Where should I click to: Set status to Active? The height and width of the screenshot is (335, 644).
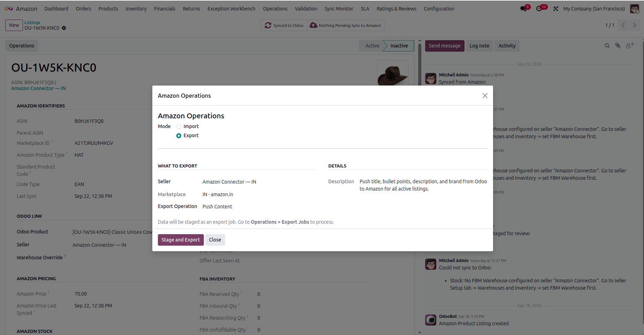[x=372, y=46]
